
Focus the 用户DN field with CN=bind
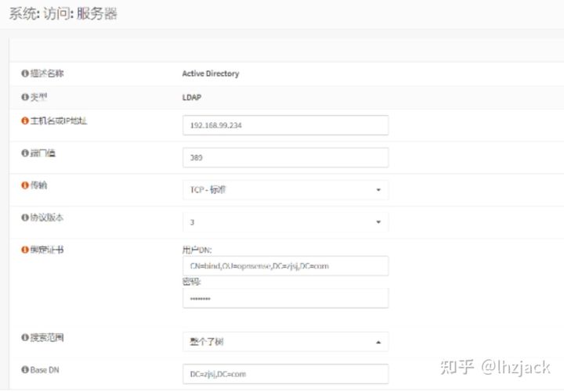point(285,266)
